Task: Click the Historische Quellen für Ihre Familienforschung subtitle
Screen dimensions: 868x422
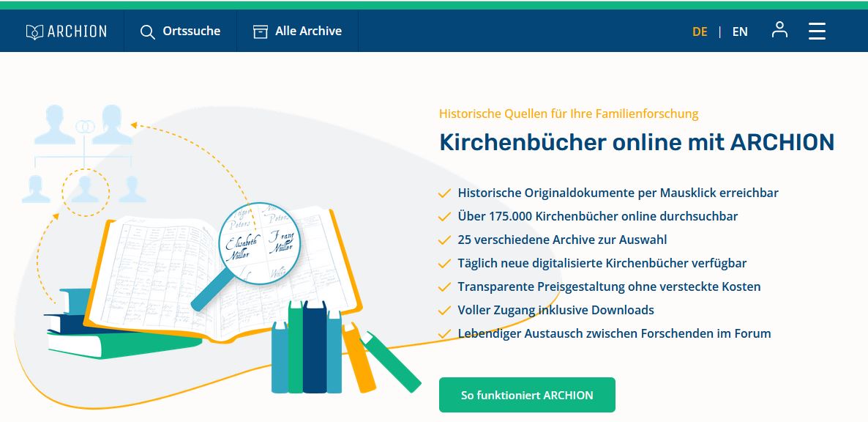Action: (x=569, y=114)
